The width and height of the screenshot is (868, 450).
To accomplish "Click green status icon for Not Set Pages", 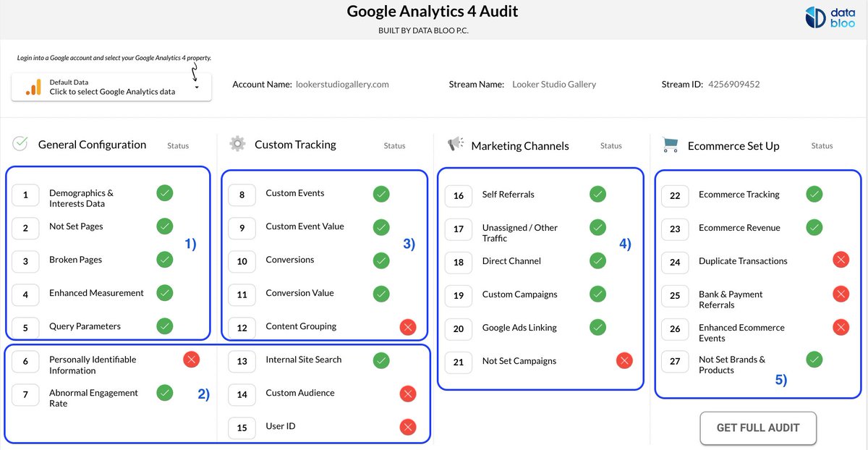I will [165, 226].
